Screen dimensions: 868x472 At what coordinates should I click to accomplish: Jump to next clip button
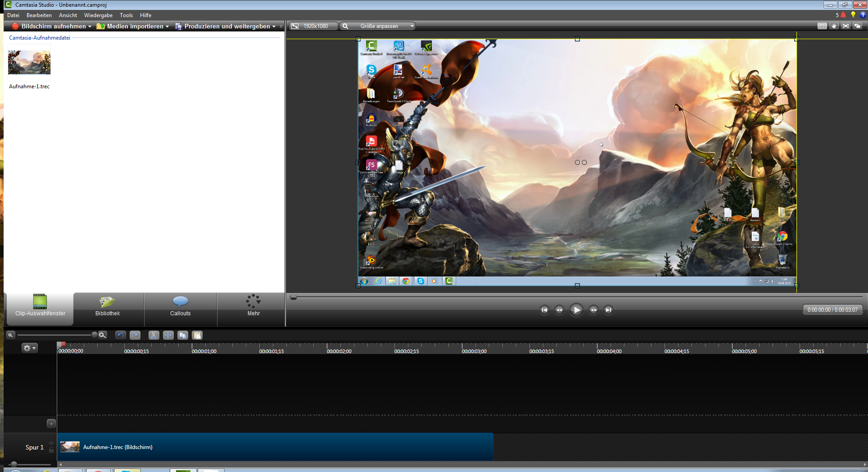[x=608, y=310]
